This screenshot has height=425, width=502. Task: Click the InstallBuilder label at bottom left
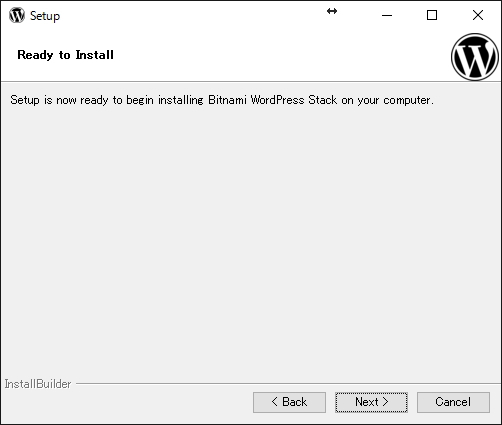(38, 384)
